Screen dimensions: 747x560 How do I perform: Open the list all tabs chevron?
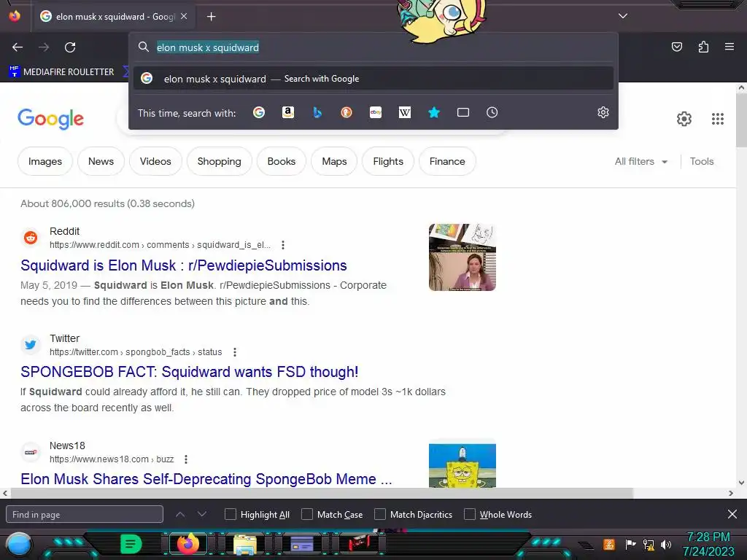(x=623, y=16)
